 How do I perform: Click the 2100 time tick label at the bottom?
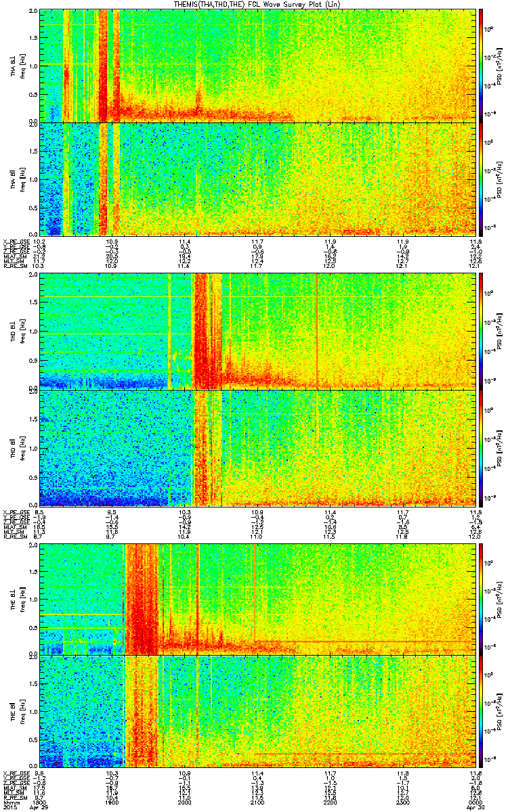pos(257,802)
